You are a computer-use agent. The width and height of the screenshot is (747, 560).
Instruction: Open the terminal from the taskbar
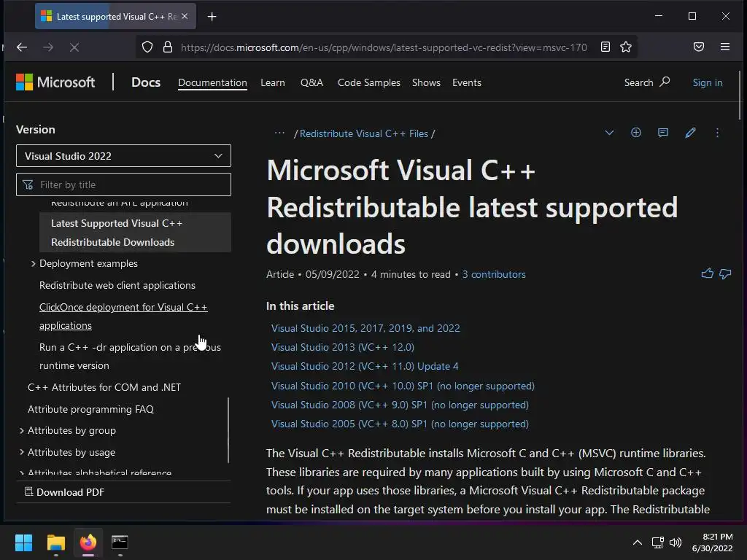click(x=120, y=542)
